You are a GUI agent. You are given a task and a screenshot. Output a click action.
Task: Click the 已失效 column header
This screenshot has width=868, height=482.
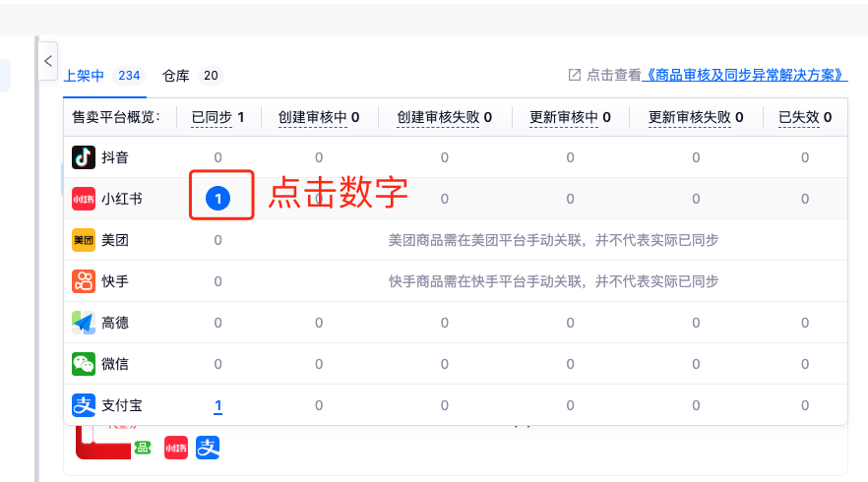pos(798,117)
